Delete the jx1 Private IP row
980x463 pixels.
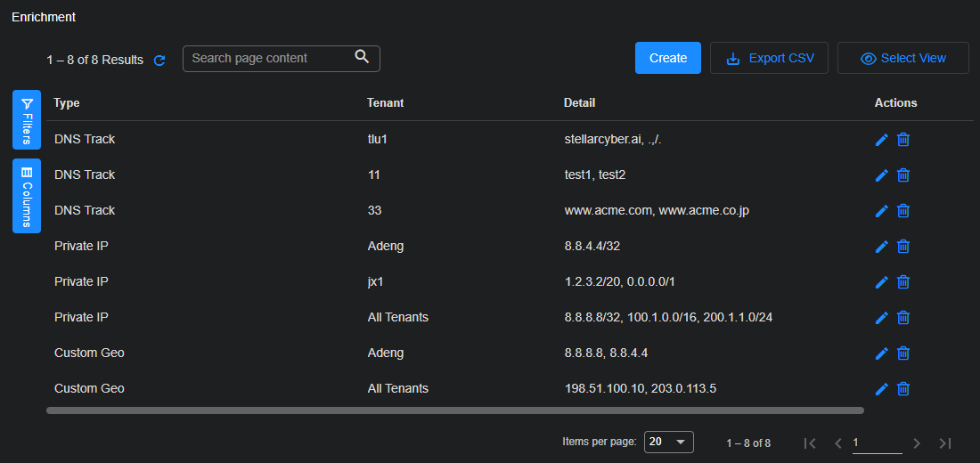[903, 282]
